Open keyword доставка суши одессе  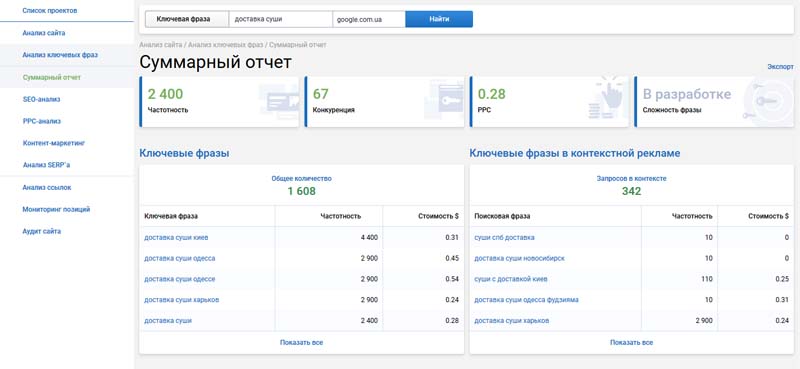(x=180, y=279)
